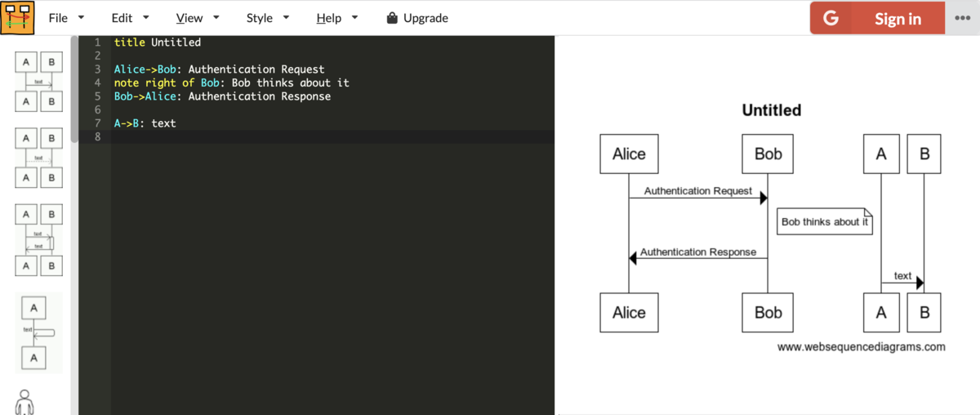Click the Sign in button
Viewport: 980px width, 415px height.
tap(877, 18)
